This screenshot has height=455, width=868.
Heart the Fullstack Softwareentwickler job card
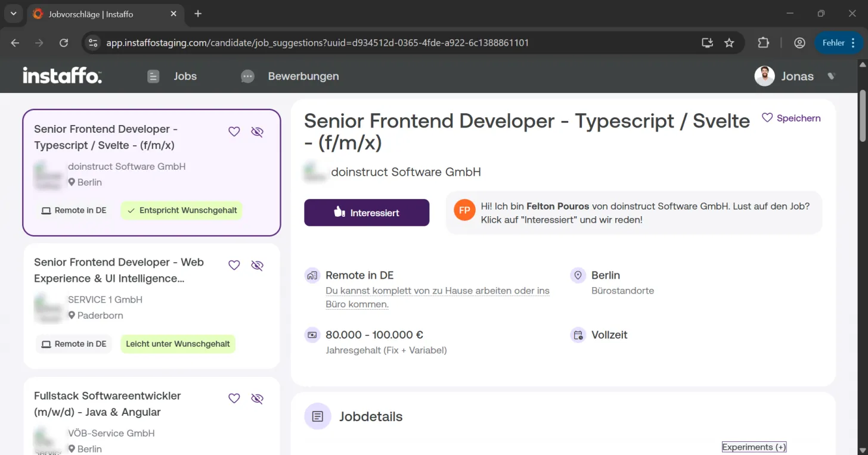pyautogui.click(x=234, y=398)
